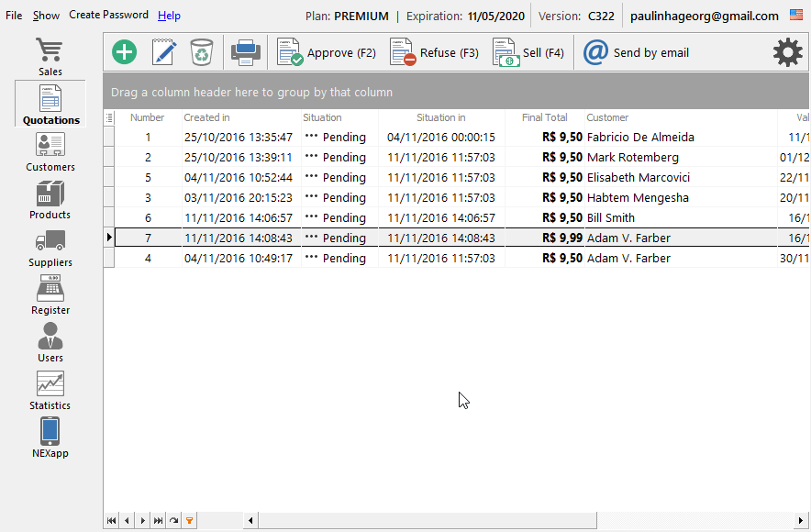Send the quotation by email
Screen dimensions: 811x532
[x=636, y=52]
